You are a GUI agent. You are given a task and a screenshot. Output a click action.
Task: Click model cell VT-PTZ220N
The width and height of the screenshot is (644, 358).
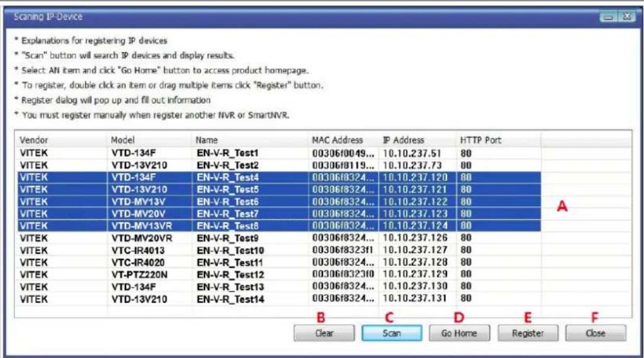pos(139,274)
